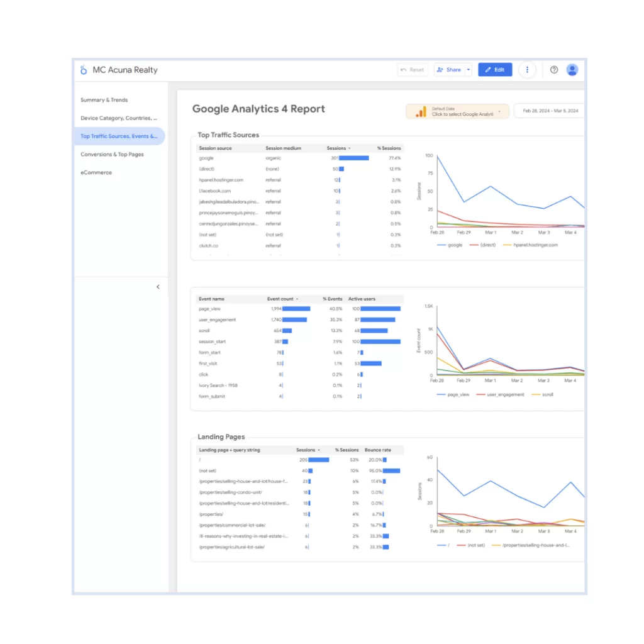Select the /properties/commercial-lot-sale/ landing page row
Image resolution: width=644 pixels, height=644 pixels.
click(x=300, y=525)
